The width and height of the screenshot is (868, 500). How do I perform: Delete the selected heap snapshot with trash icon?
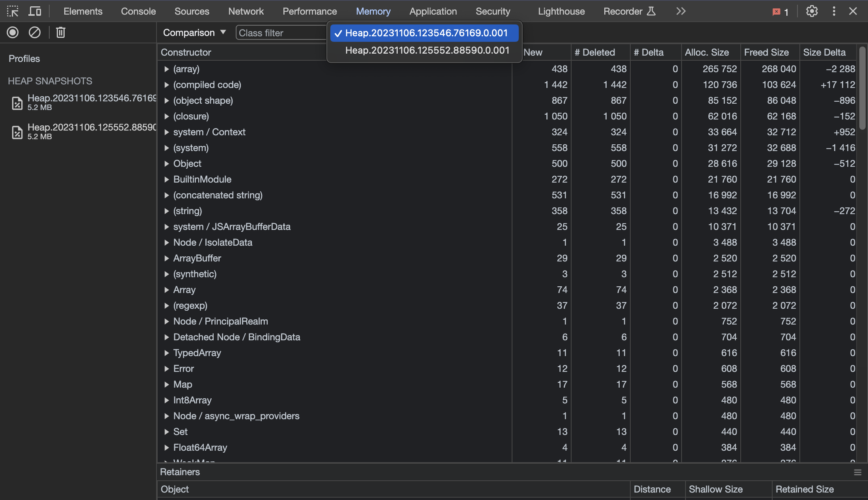point(60,32)
